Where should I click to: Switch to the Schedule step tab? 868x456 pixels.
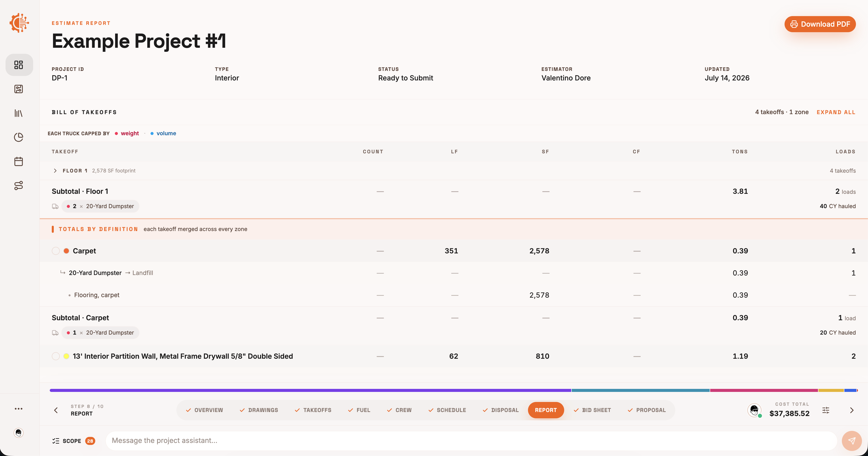click(x=447, y=410)
